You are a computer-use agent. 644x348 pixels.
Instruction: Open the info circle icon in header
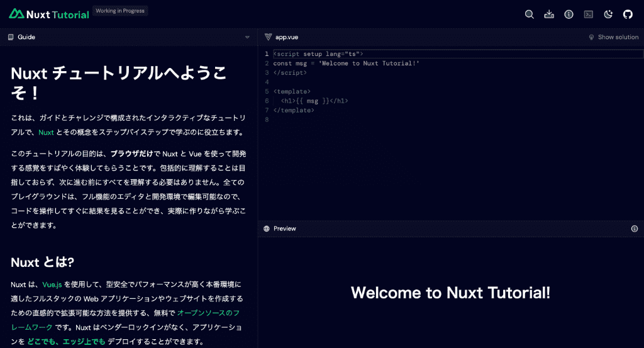point(569,14)
